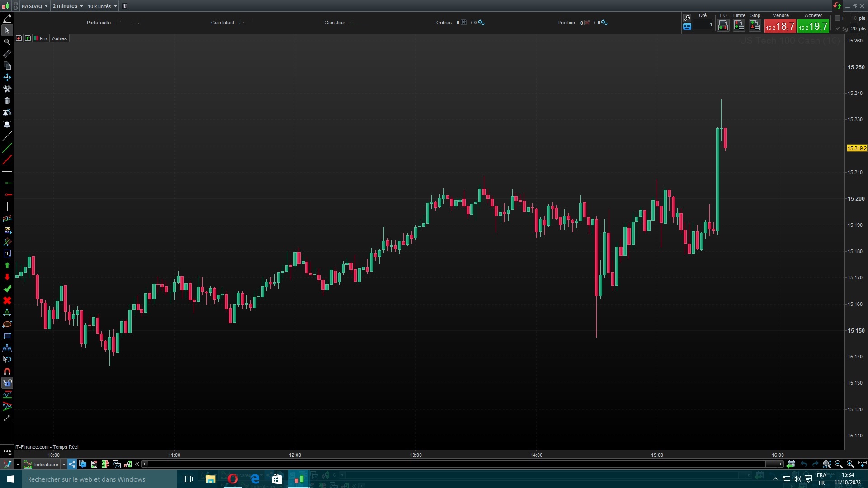Screen dimensions: 868x488
Task: Open the NASDAQ instrument dropdown
Action: point(34,6)
